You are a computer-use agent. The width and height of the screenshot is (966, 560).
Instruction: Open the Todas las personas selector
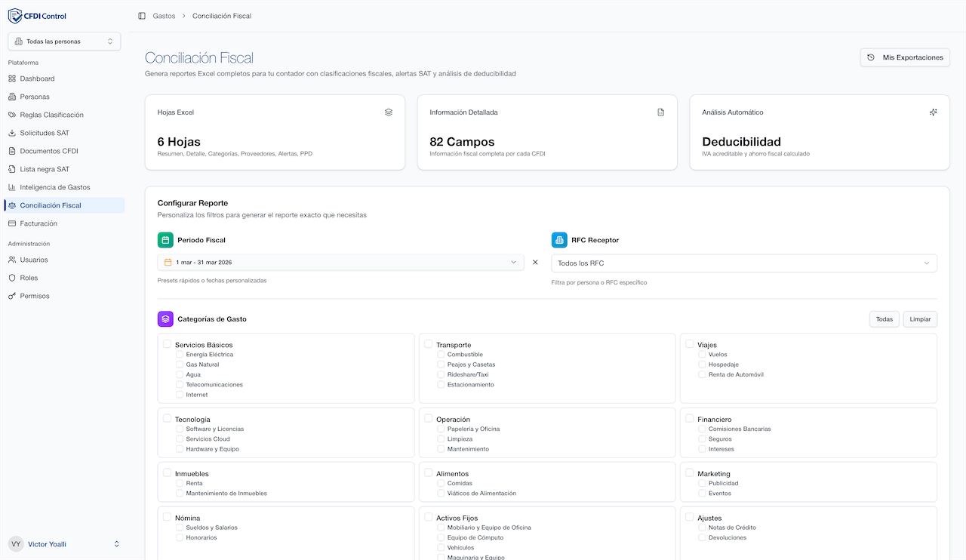(64, 42)
